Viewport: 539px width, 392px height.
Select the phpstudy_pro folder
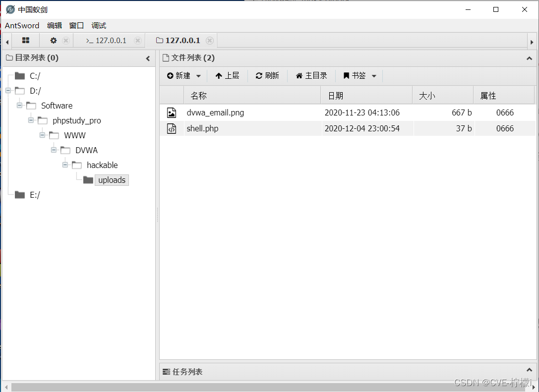pyautogui.click(x=77, y=120)
